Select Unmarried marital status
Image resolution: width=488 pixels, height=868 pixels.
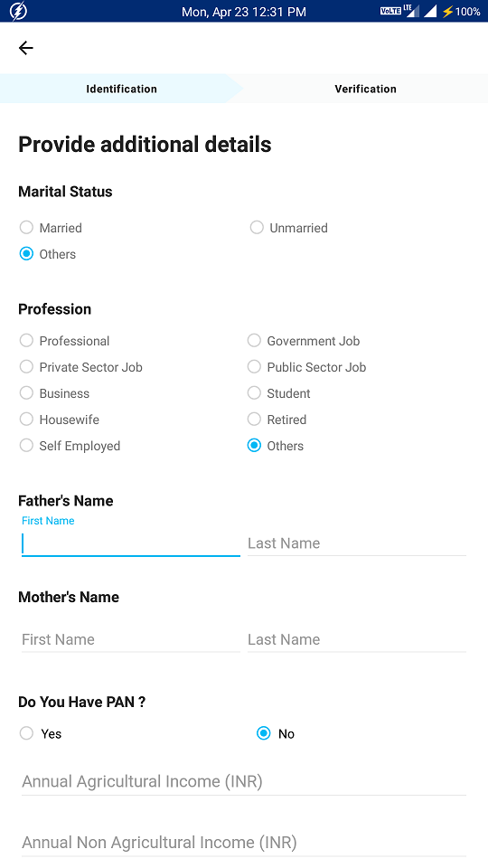tap(289, 228)
